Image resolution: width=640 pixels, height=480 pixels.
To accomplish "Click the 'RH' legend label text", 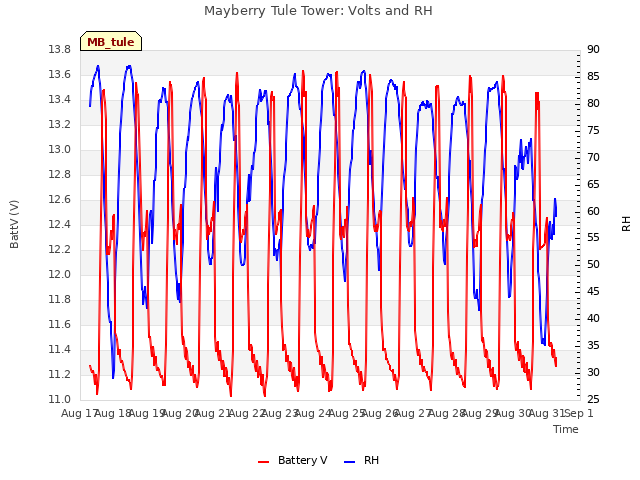I will [371, 460].
